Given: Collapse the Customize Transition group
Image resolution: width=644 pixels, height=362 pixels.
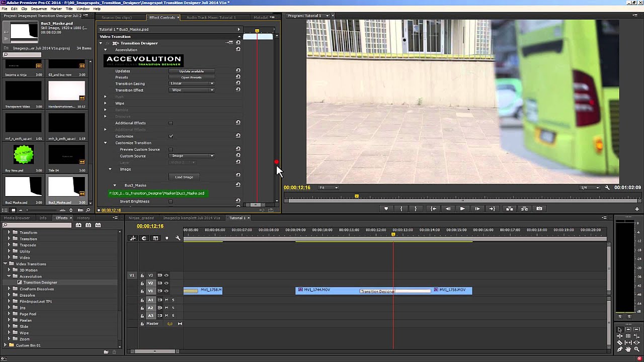Looking at the screenshot, I should click(105, 143).
